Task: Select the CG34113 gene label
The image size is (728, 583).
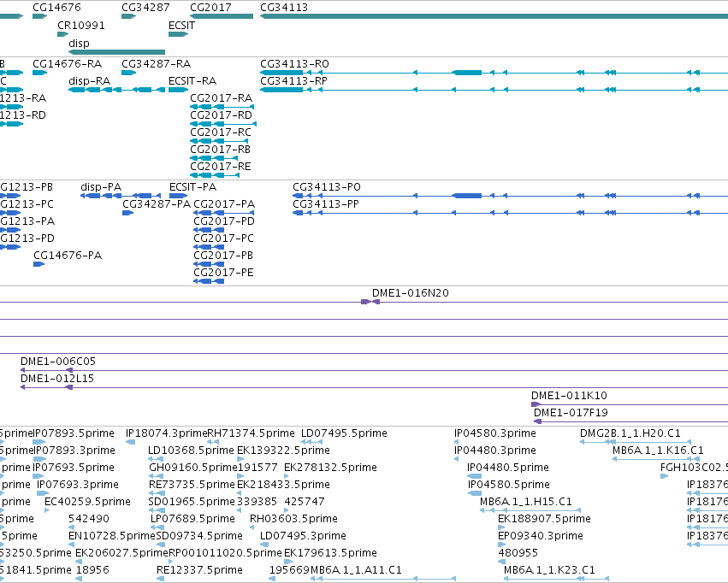Action: pos(284,8)
